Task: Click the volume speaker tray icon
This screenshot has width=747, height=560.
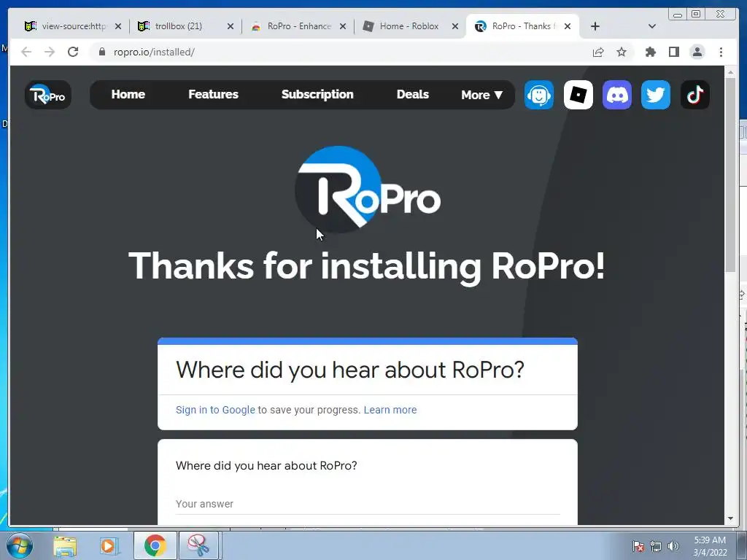Action: coord(673,546)
